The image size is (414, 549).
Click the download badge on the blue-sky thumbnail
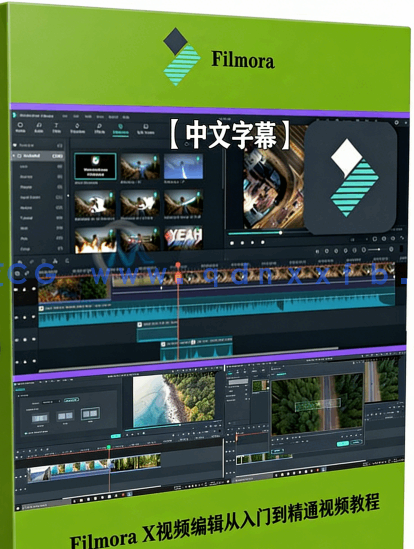pos(198,159)
